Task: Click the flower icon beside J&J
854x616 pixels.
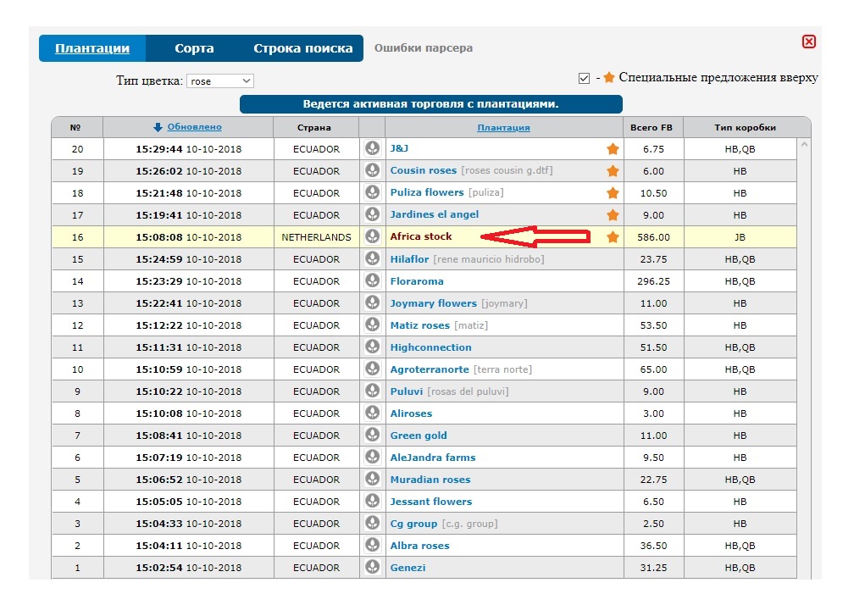Action: 372,148
